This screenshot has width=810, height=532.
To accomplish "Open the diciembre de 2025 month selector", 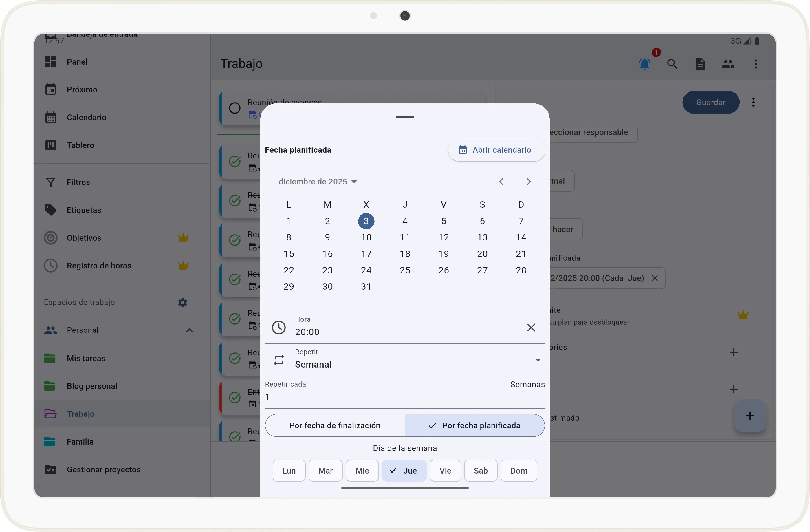I will point(318,181).
